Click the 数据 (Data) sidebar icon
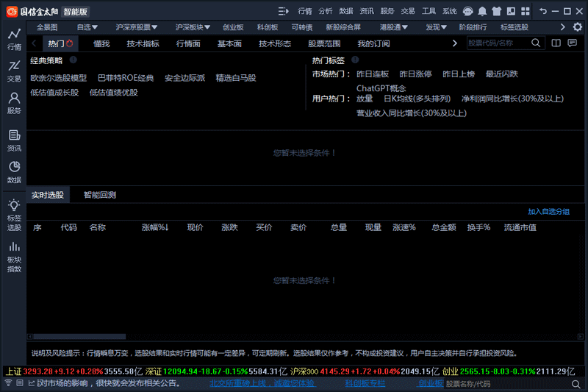This screenshot has height=392, width=588. coord(13,171)
